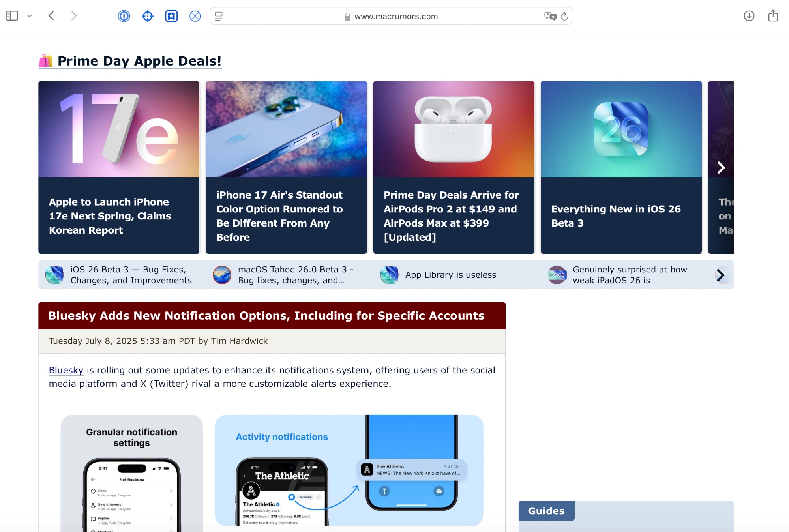Viewport: 789px width, 532px height.
Task: Click the translate icon in address bar
Action: tap(549, 16)
